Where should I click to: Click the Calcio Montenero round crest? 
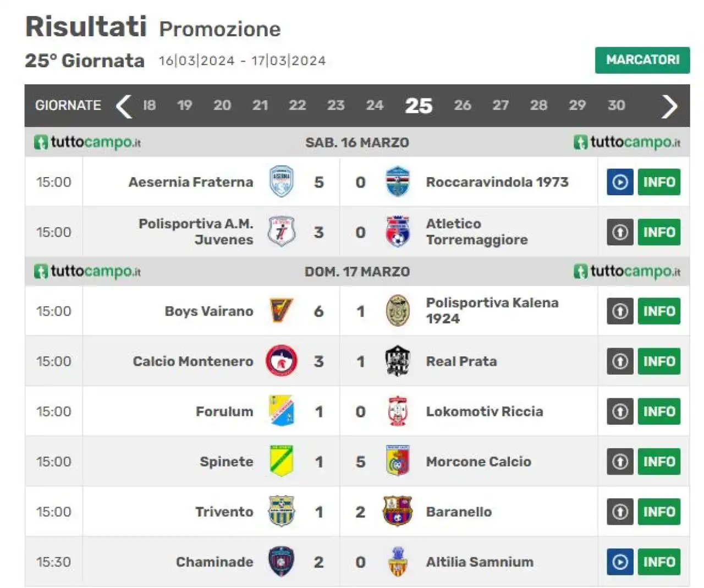(x=281, y=361)
